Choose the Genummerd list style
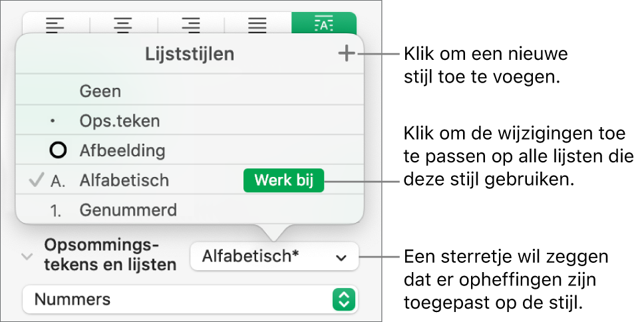This screenshot has width=644, height=322. pyautogui.click(x=128, y=211)
